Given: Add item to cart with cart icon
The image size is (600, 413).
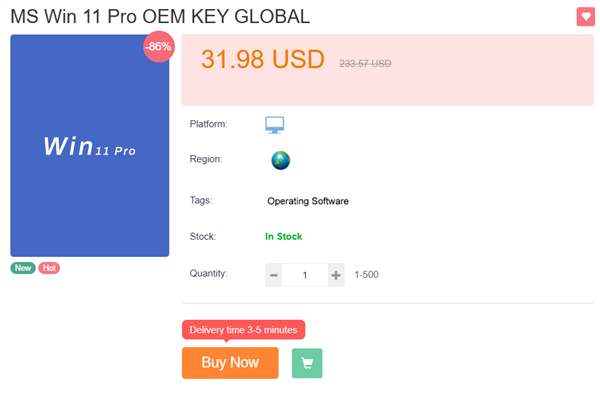Looking at the screenshot, I should pos(307,363).
